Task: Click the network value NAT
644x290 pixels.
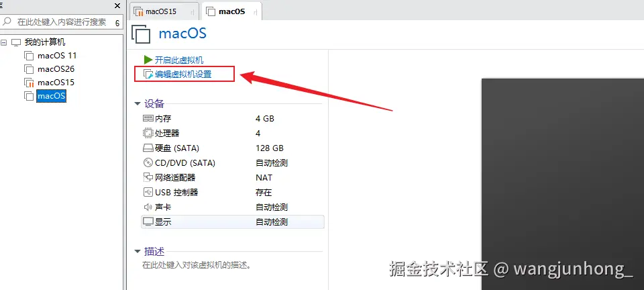Action: 264,178
